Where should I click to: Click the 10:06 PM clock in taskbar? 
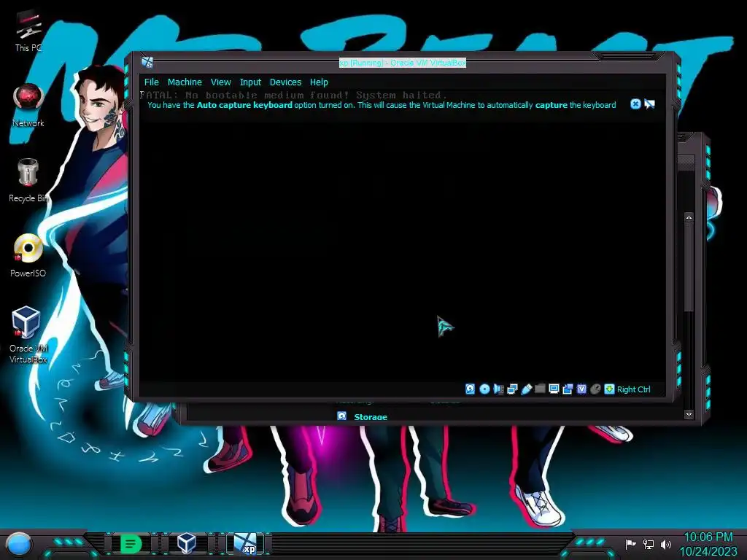(708, 537)
